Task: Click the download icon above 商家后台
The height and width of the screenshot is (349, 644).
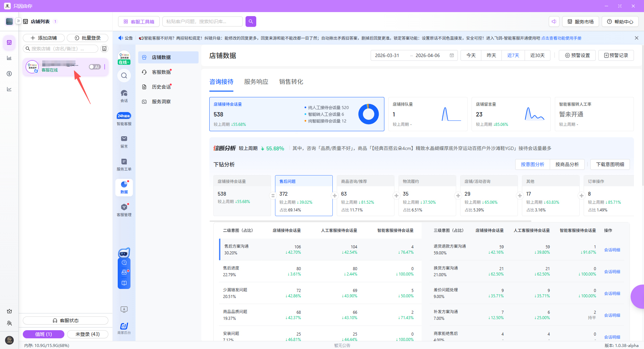Action: click(124, 309)
